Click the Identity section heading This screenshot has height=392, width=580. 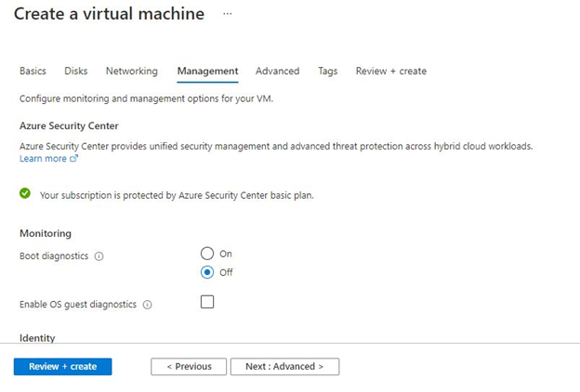(37, 338)
